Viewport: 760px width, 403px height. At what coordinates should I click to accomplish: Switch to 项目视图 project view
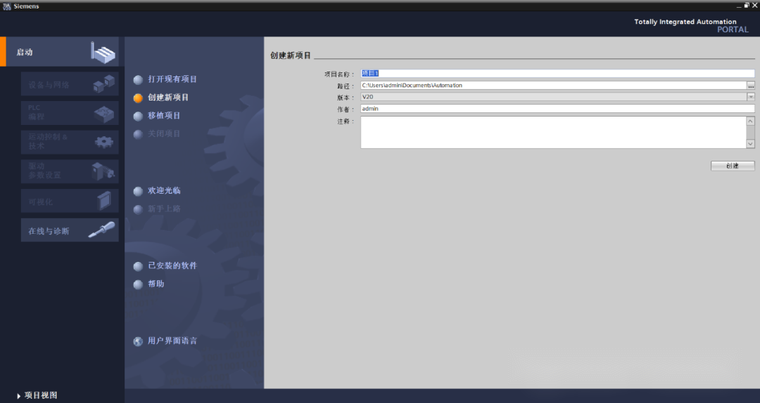point(41,395)
